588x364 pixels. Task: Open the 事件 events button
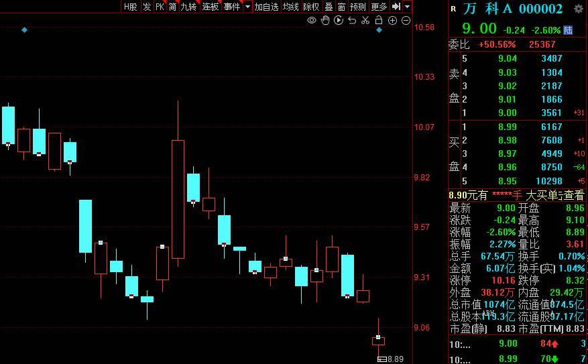coord(232,7)
